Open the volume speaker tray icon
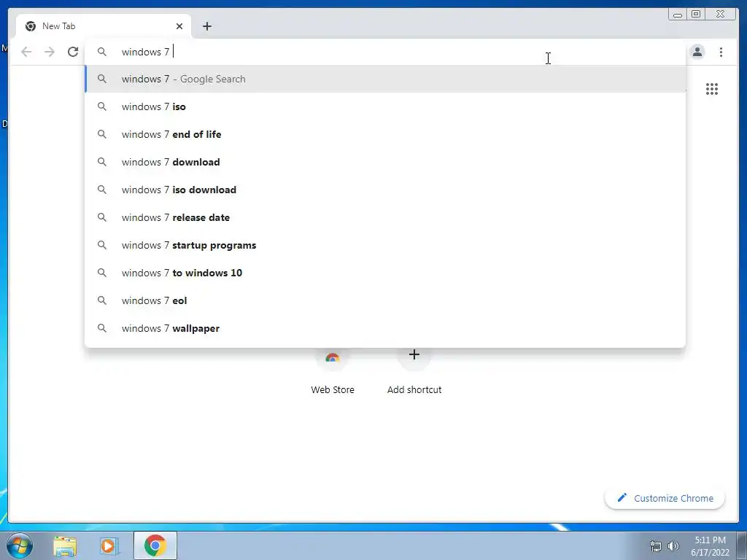This screenshot has width=747, height=560. 673,546
